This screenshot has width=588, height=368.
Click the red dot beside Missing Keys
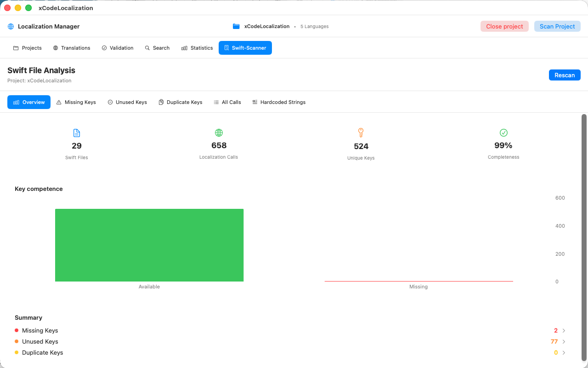[x=17, y=330]
